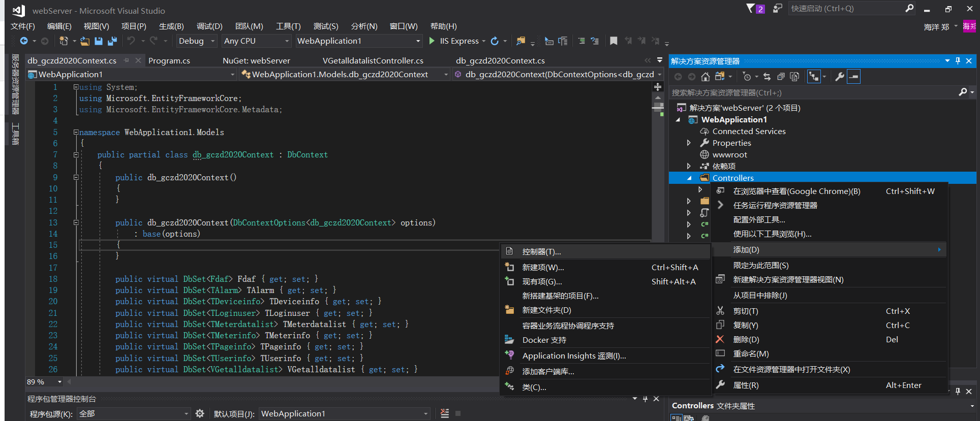Expand the Properties node in Solution Explorer
Screen dimensions: 980x421
(689, 143)
